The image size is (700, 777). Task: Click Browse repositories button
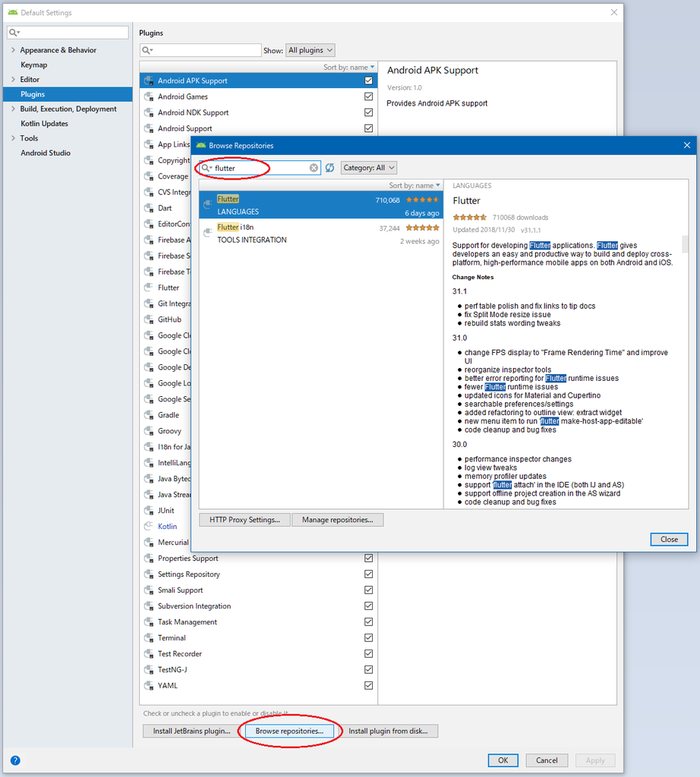(x=289, y=731)
